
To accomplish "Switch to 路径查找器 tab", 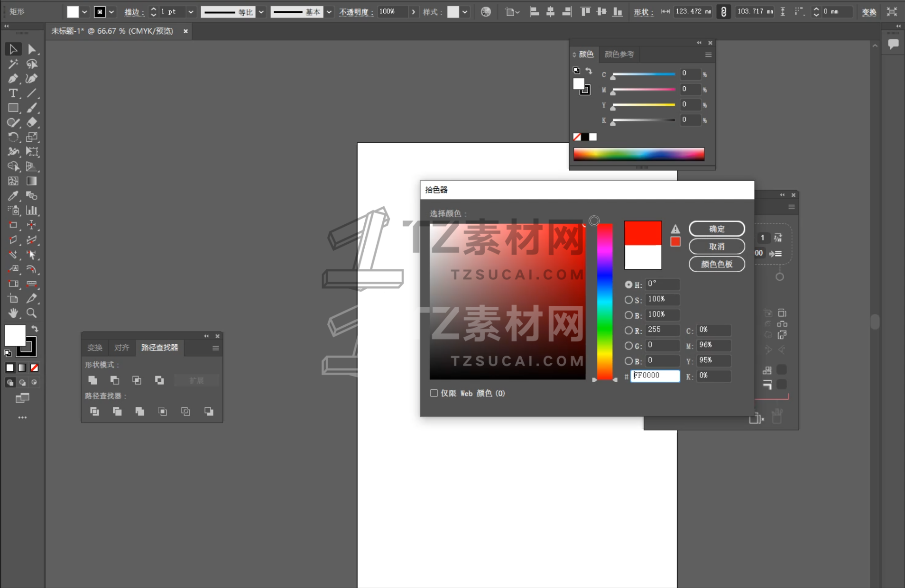I will [160, 348].
